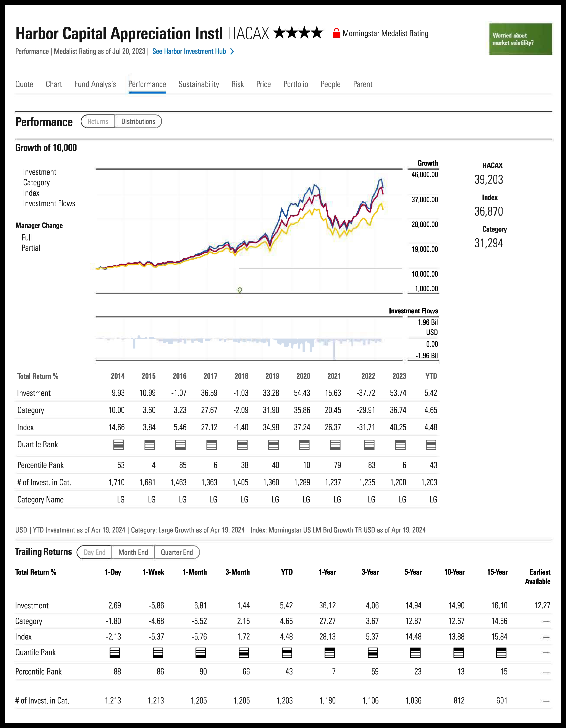
Task: Click the 2018 quartile rank icon
Action: pos(242,445)
